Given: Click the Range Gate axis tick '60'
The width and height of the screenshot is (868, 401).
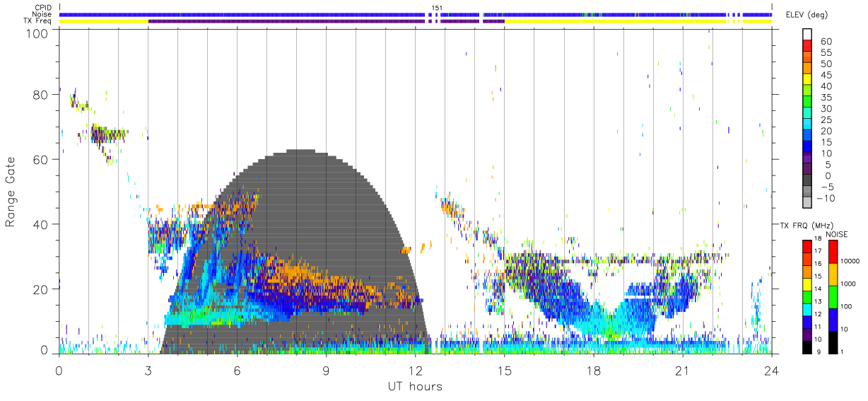Looking at the screenshot, I should tap(41, 159).
